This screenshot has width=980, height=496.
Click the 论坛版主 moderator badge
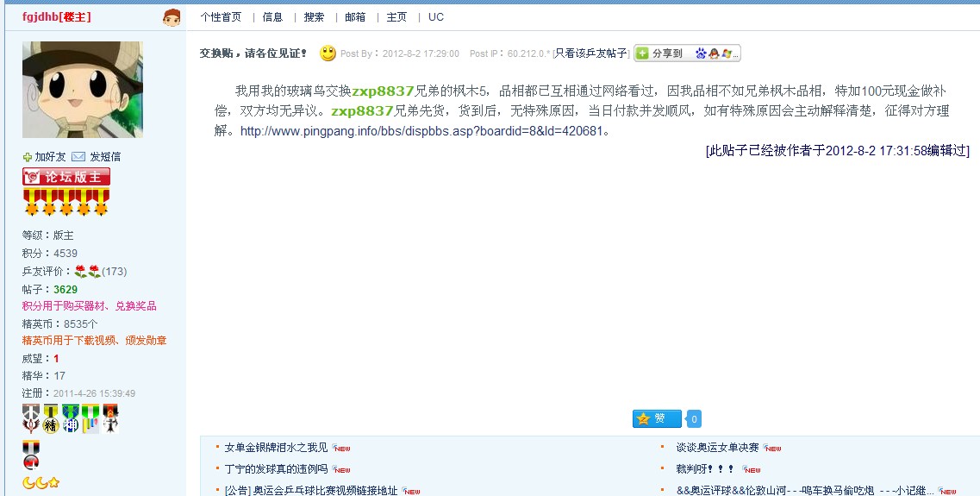(66, 177)
